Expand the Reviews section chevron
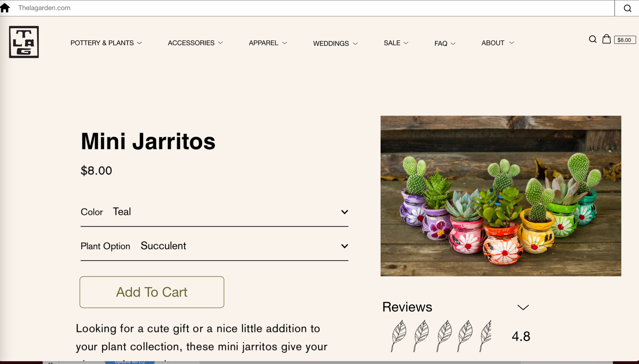Image resolution: width=639 pixels, height=364 pixels. (x=523, y=307)
